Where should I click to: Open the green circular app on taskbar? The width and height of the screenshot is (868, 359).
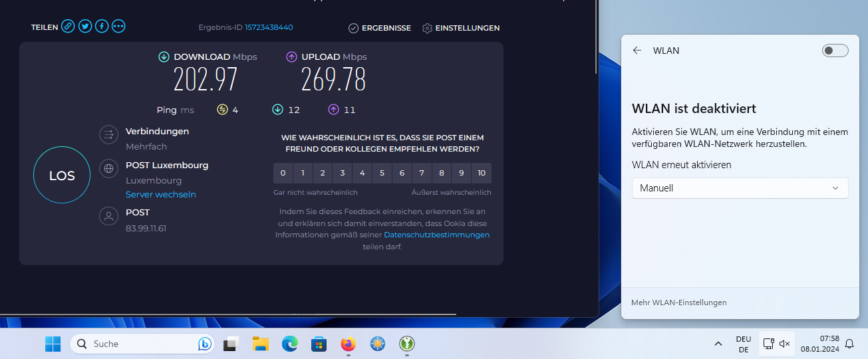[x=407, y=344]
